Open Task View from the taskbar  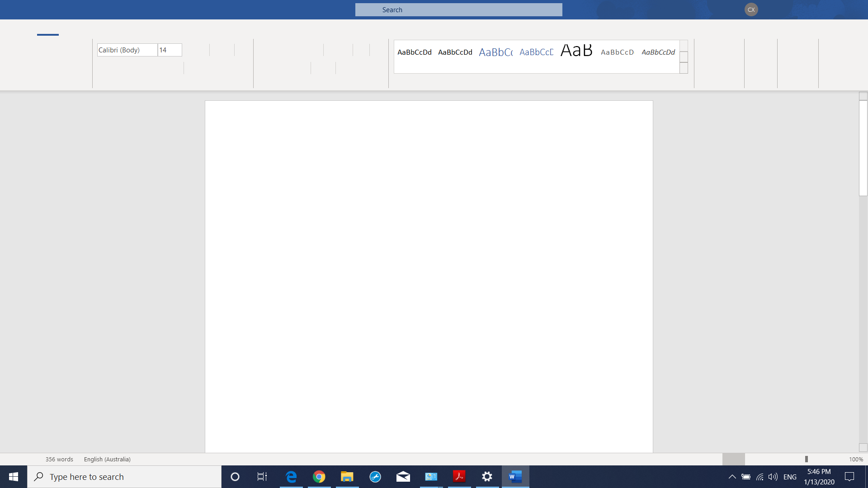262,477
